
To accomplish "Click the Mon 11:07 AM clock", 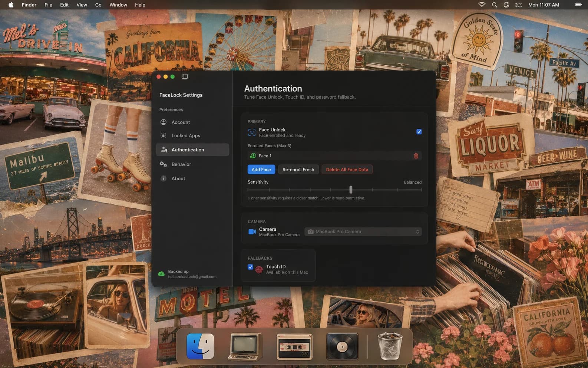I will tap(544, 5).
